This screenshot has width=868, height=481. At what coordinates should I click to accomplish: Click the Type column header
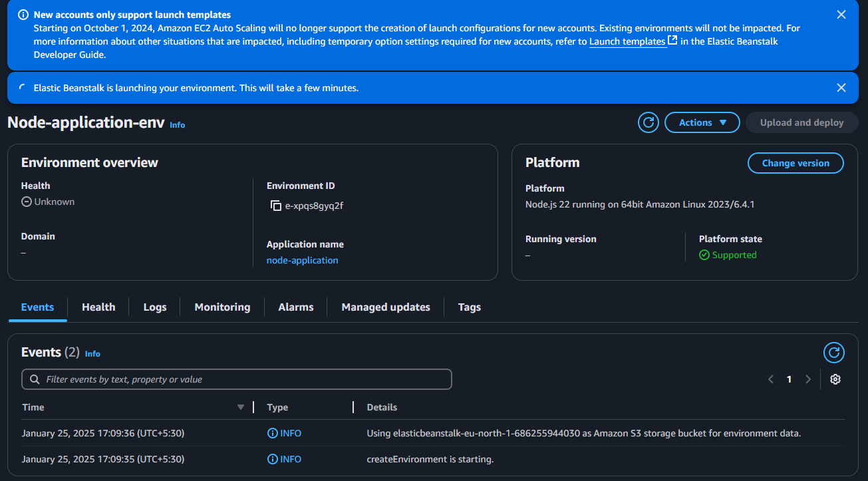[277, 407]
